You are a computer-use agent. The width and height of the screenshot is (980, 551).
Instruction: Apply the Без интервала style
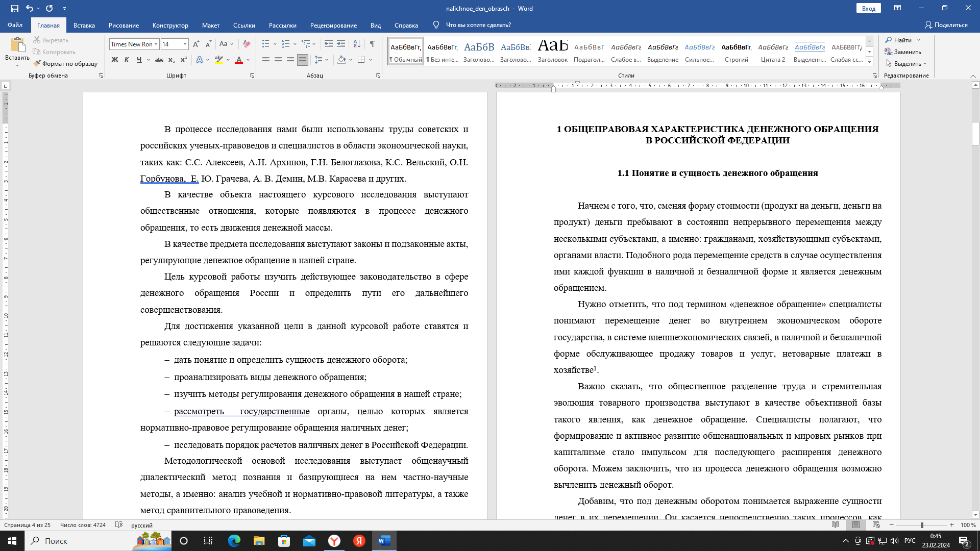443,51
